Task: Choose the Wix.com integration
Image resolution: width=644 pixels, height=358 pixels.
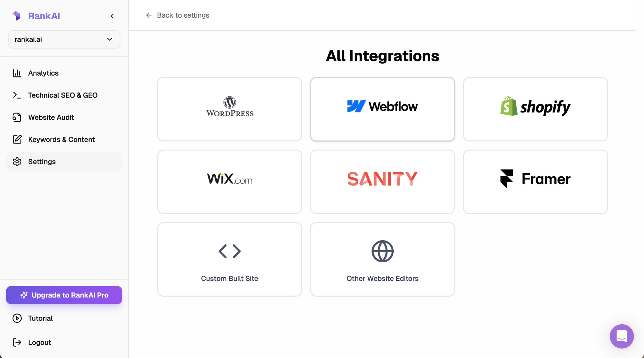Action: click(229, 182)
